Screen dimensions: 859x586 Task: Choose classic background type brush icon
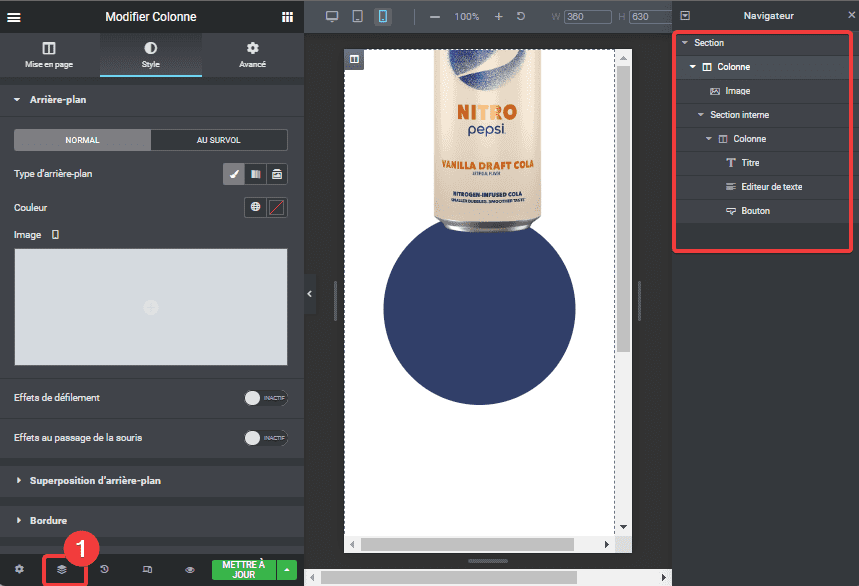tap(234, 174)
